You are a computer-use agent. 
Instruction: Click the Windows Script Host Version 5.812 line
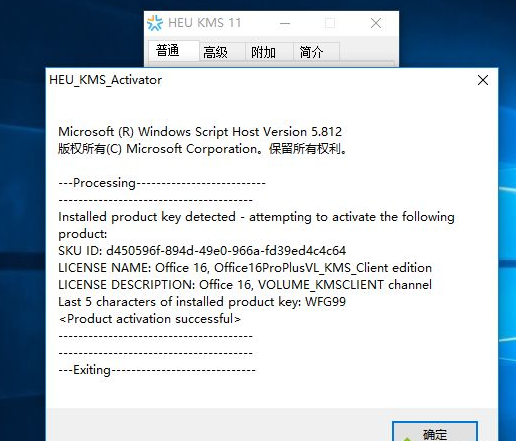coord(200,132)
